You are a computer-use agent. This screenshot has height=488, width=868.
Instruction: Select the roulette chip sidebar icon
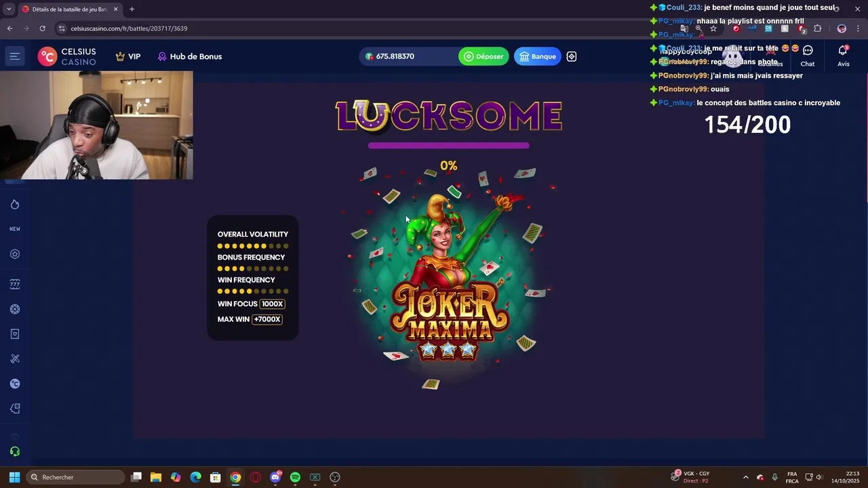tap(15, 309)
